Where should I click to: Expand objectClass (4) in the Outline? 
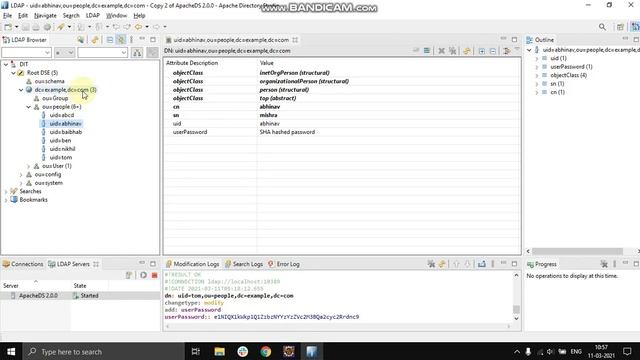click(537, 76)
